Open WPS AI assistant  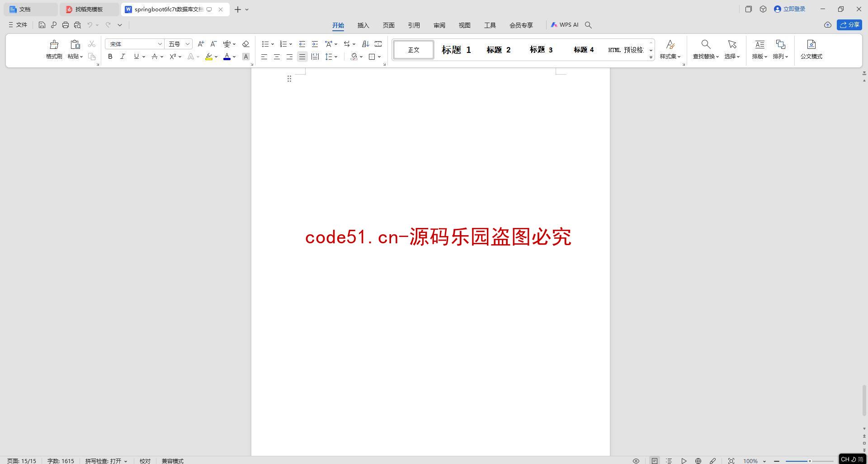click(x=565, y=25)
